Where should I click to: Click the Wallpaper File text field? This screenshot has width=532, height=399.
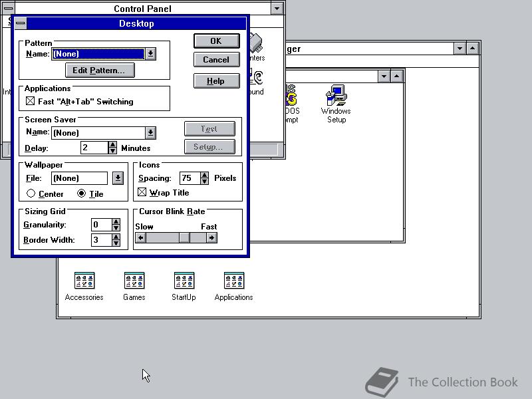pos(79,178)
